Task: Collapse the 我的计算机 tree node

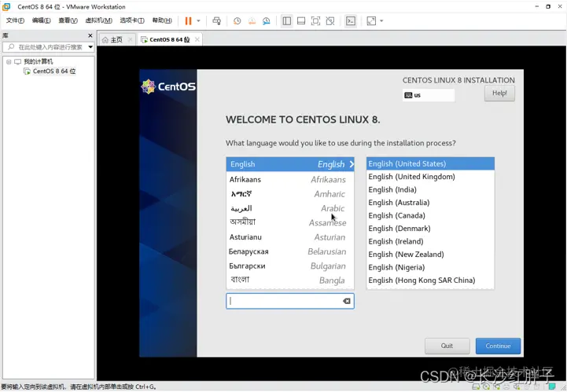Action: (x=9, y=62)
